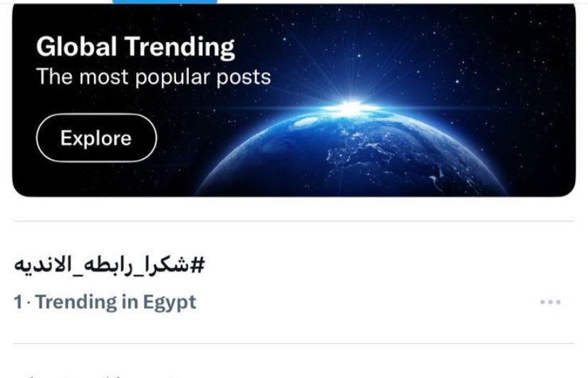The image size is (588, 378).
Task: Open the Arabic trending hashtag
Action: point(108,266)
